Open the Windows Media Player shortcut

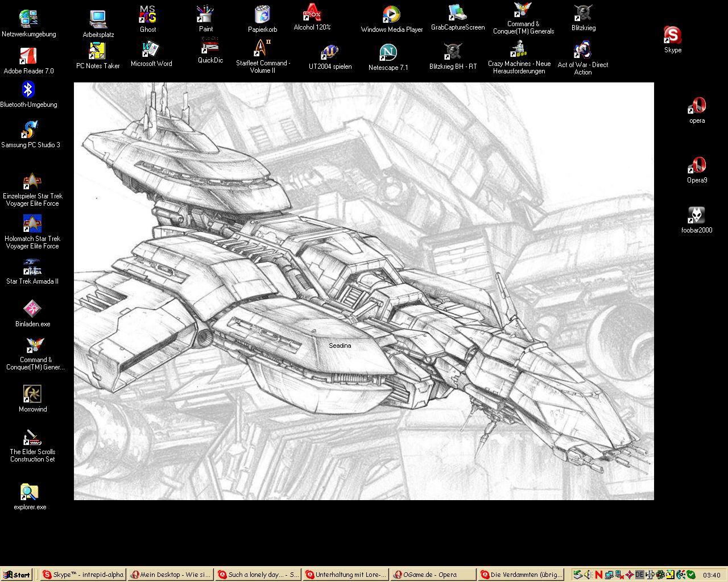(x=391, y=15)
